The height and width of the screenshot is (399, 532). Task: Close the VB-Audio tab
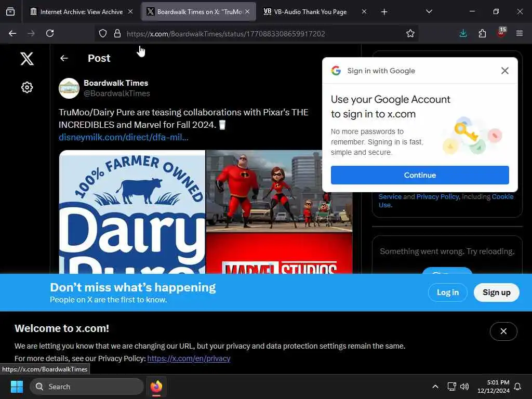(364, 11)
